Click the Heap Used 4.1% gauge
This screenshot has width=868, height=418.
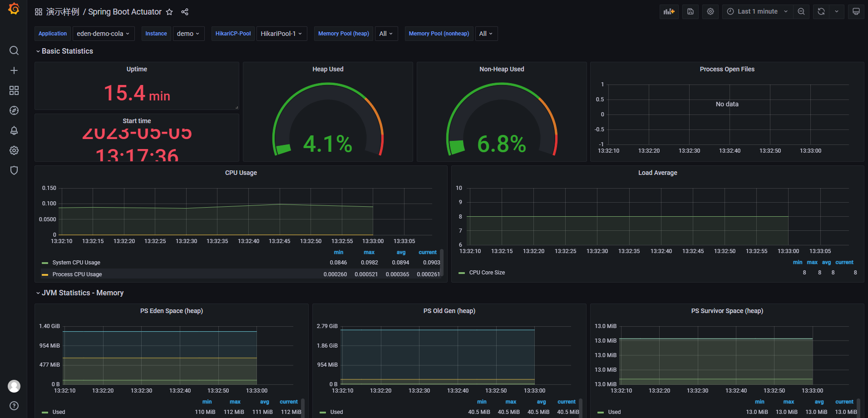pyautogui.click(x=328, y=119)
